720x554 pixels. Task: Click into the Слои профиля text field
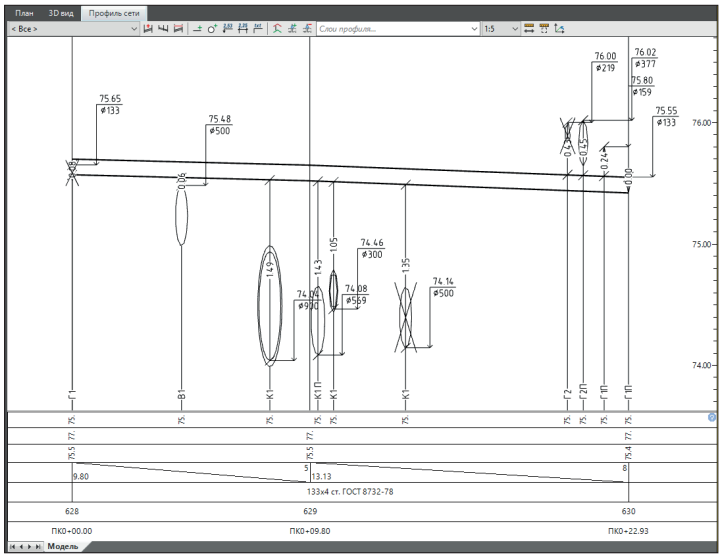click(390, 30)
